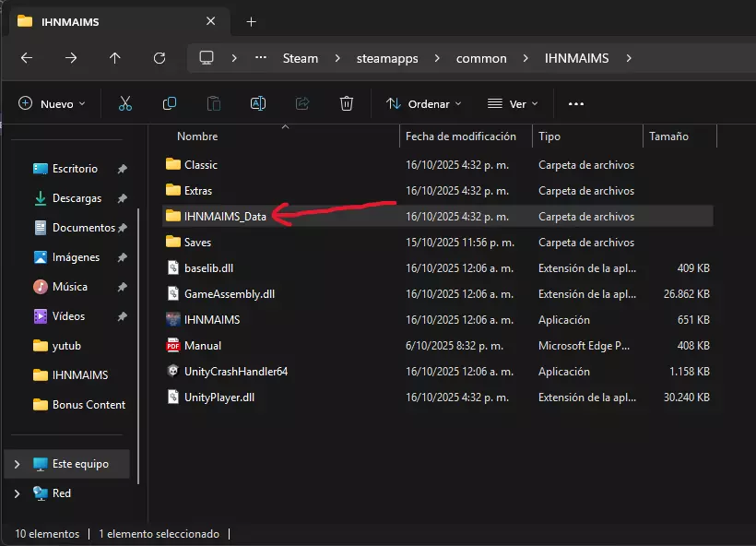Go up one directory level
756x546 pixels.
(x=115, y=58)
